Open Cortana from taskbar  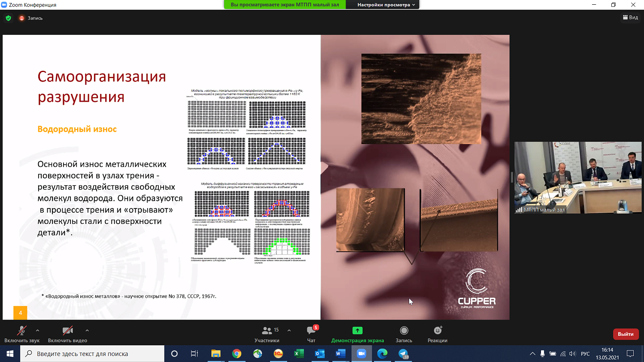(x=174, y=353)
